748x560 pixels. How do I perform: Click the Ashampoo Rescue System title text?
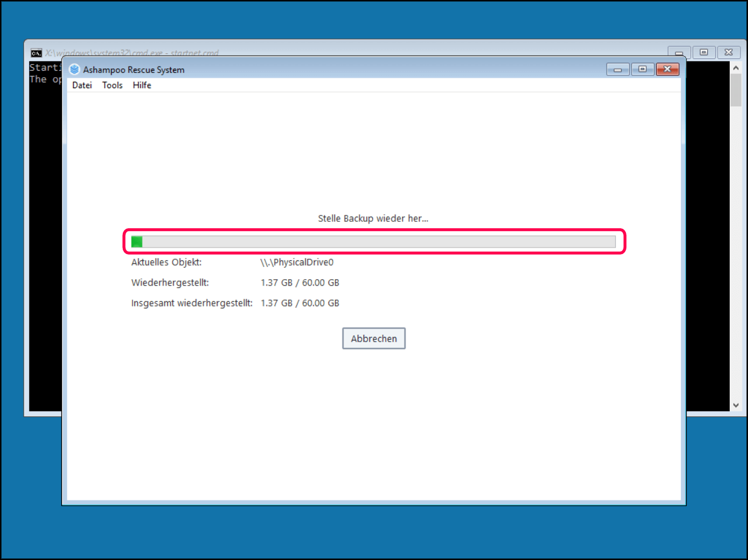coord(134,69)
